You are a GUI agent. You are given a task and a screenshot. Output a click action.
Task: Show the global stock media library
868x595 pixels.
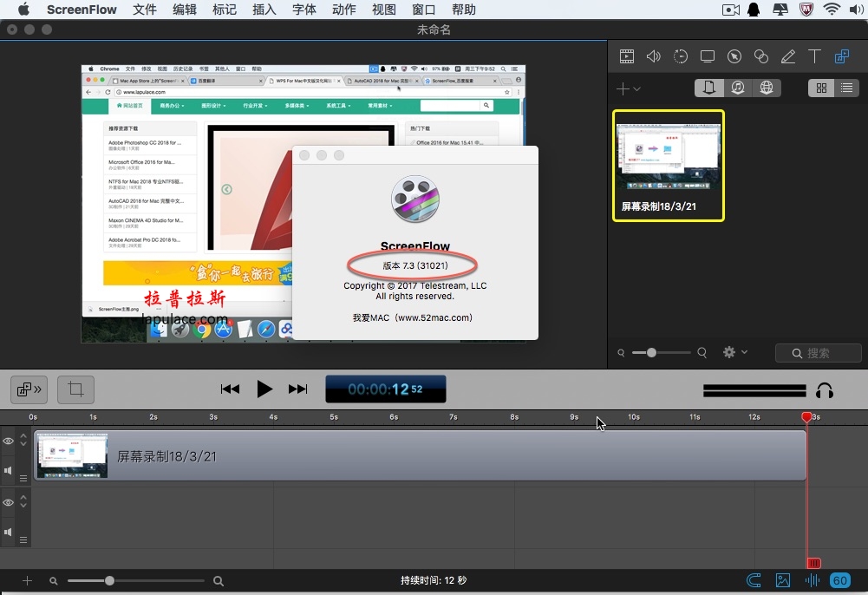(x=767, y=88)
